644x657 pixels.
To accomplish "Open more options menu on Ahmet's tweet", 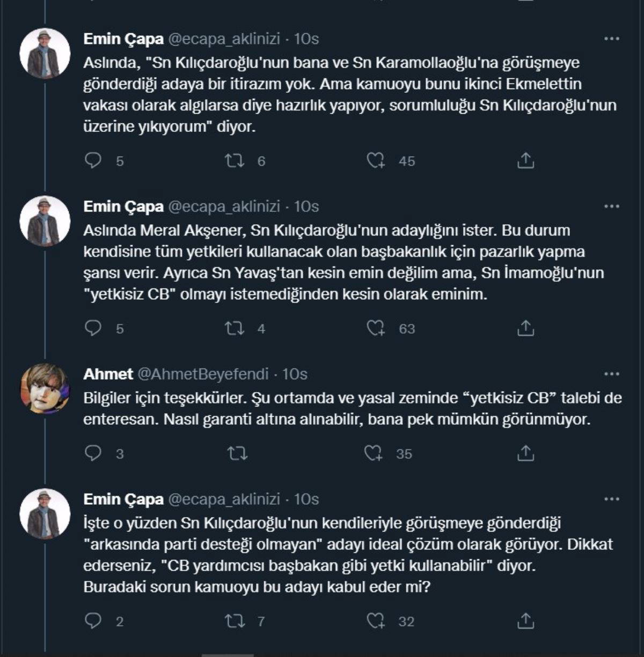I will pos(612,374).
